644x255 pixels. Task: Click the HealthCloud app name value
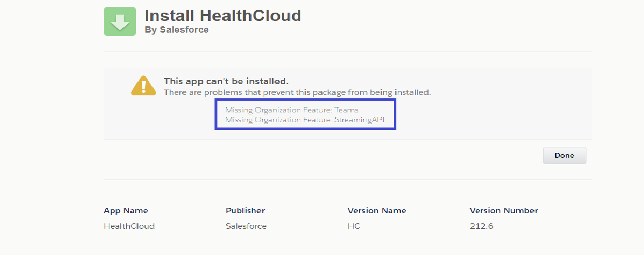(x=129, y=226)
